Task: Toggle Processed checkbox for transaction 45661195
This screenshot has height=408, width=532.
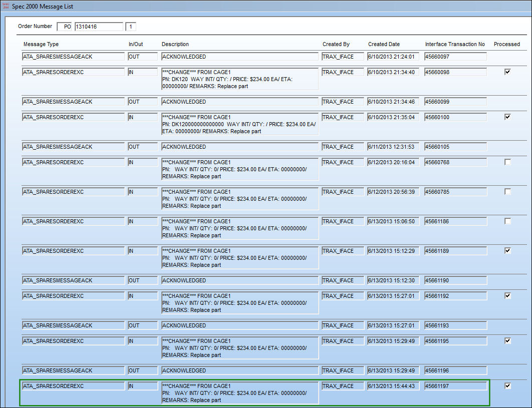Action: click(507, 341)
